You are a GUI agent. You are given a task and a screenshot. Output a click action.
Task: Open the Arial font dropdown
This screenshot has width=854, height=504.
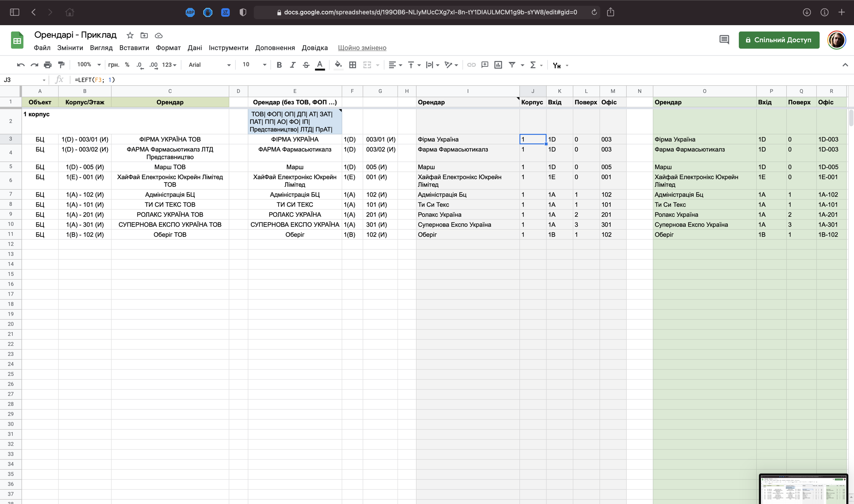[210, 65]
